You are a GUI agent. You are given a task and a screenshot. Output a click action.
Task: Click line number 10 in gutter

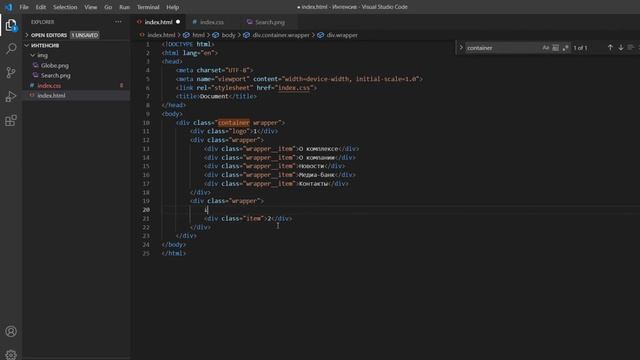146,122
